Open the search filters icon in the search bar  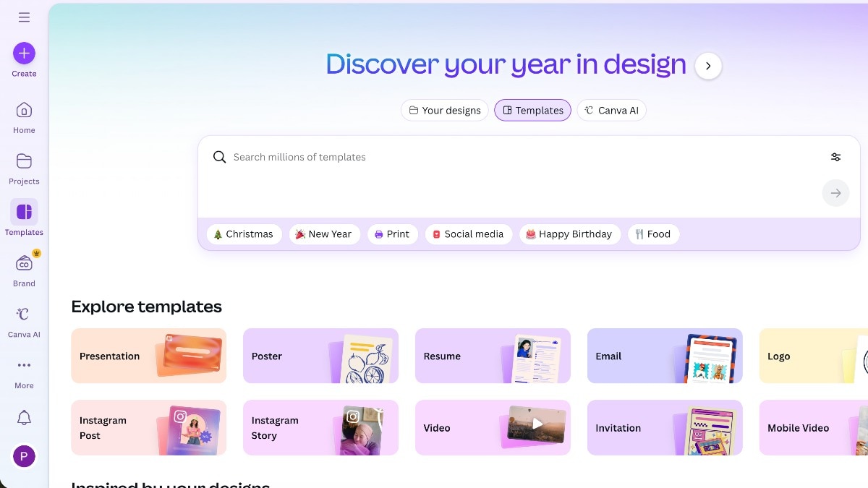[835, 157]
